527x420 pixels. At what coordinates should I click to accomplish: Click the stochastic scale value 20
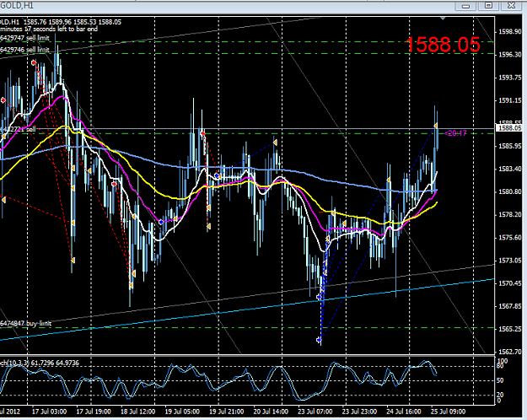coord(500,395)
